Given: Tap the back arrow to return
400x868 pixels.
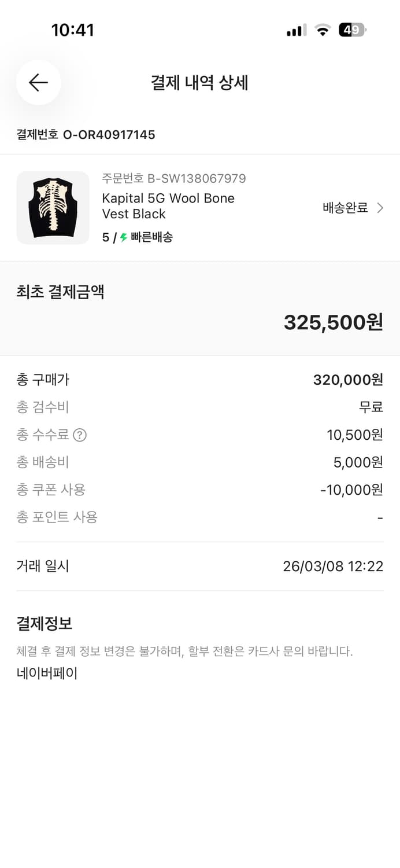Looking at the screenshot, I should point(38,83).
